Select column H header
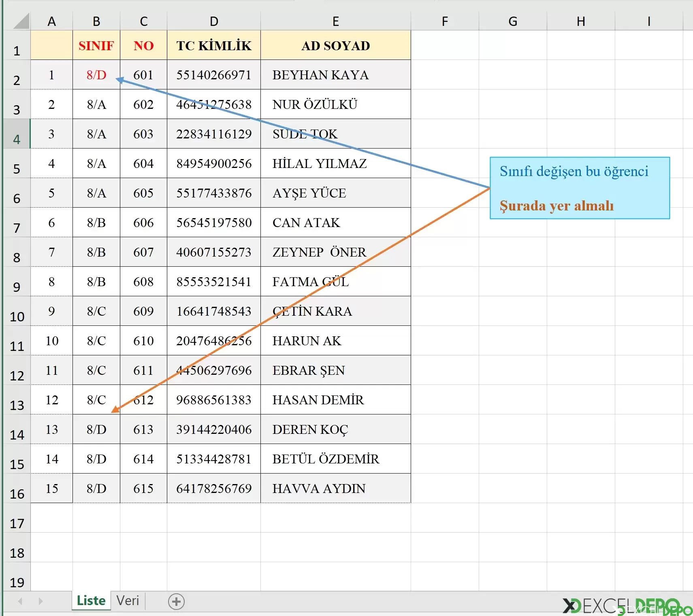This screenshot has height=616, width=693. click(x=581, y=21)
